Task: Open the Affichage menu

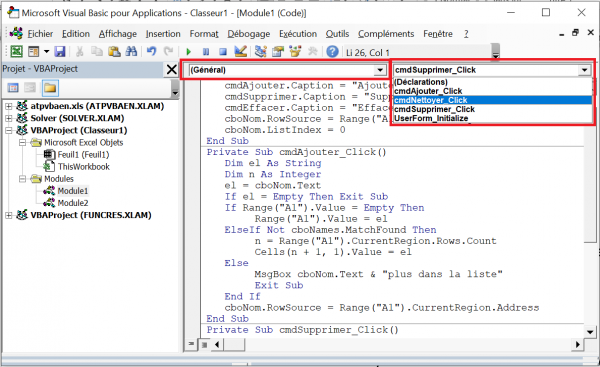Action: [x=117, y=34]
